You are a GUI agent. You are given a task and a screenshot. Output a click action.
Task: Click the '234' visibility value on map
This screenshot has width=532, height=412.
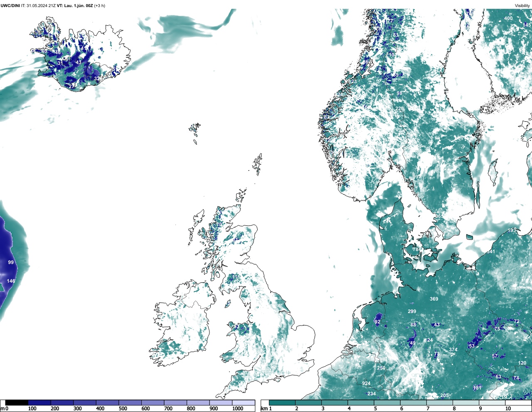click(x=372, y=394)
